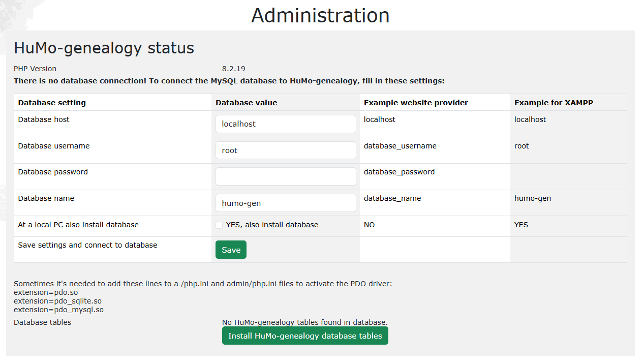The height and width of the screenshot is (364, 644).
Task: Click 'Save settings and connect to database' label
Action: click(x=87, y=245)
